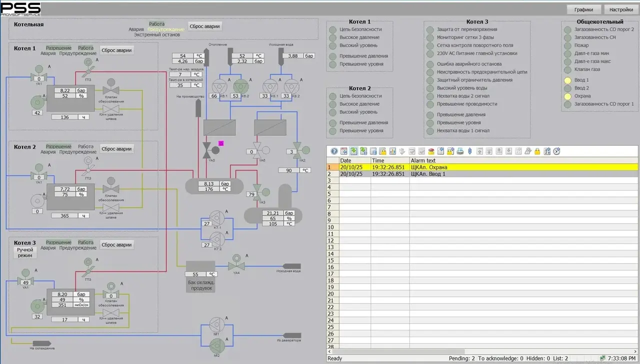Screen dimensions: 640x364
Task: Open the Lock list padlock icon
Action: (383, 151)
